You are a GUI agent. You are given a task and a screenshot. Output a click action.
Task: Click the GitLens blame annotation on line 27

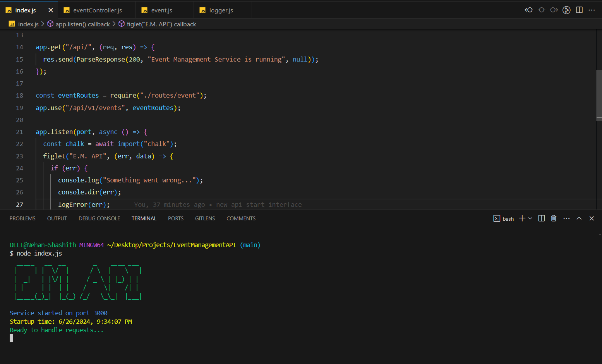(218, 204)
